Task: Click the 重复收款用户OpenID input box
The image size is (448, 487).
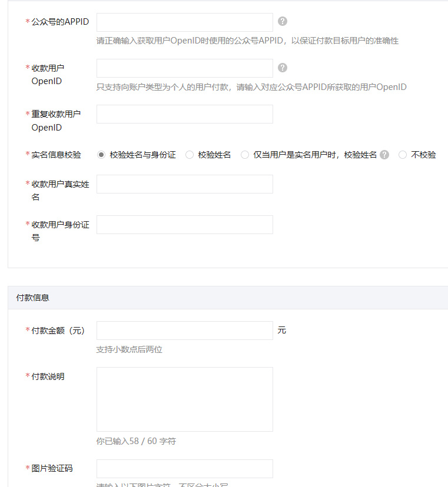Action: (185, 114)
